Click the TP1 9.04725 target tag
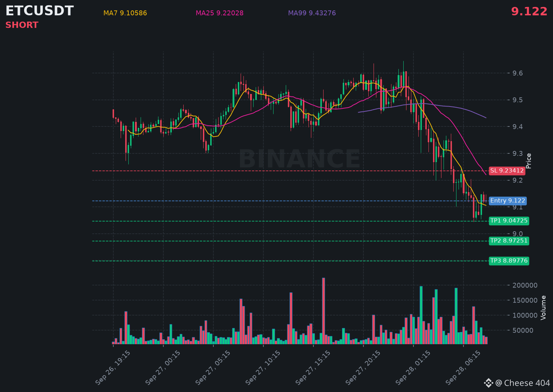The width and height of the screenshot is (553, 392). click(x=509, y=221)
